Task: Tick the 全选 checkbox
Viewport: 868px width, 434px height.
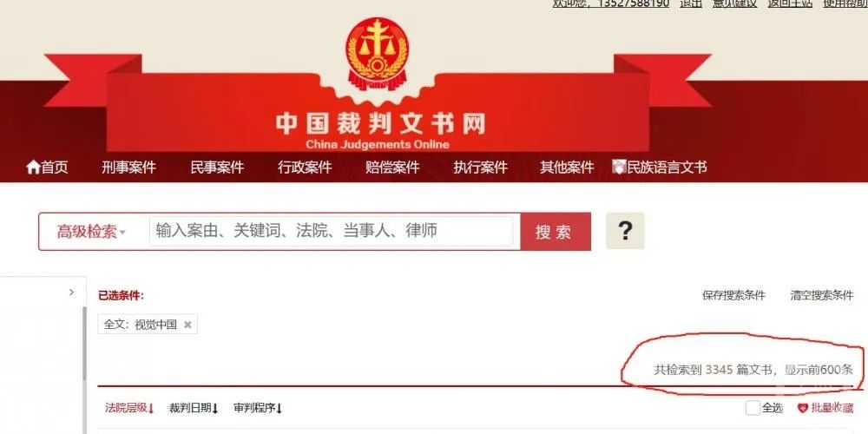Action: [x=753, y=409]
